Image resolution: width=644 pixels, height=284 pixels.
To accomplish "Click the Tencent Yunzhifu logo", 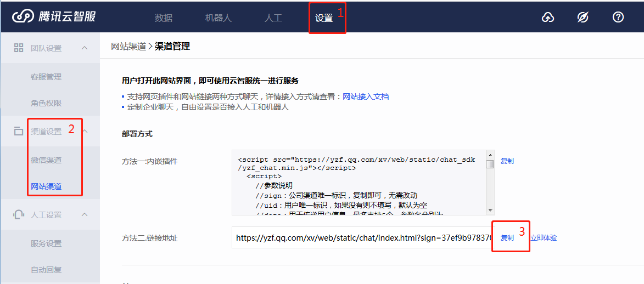I will click(x=54, y=17).
